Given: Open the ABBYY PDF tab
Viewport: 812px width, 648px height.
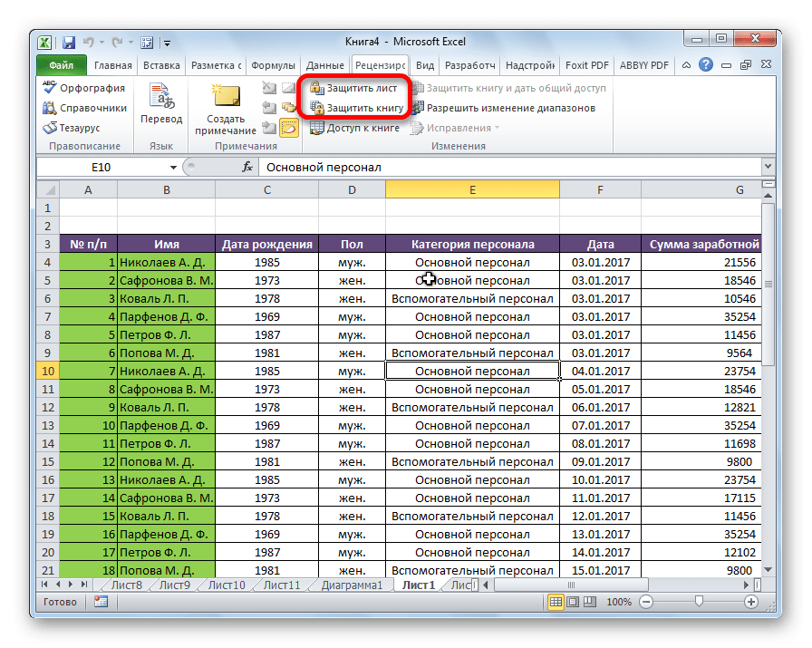Looking at the screenshot, I should (x=644, y=65).
